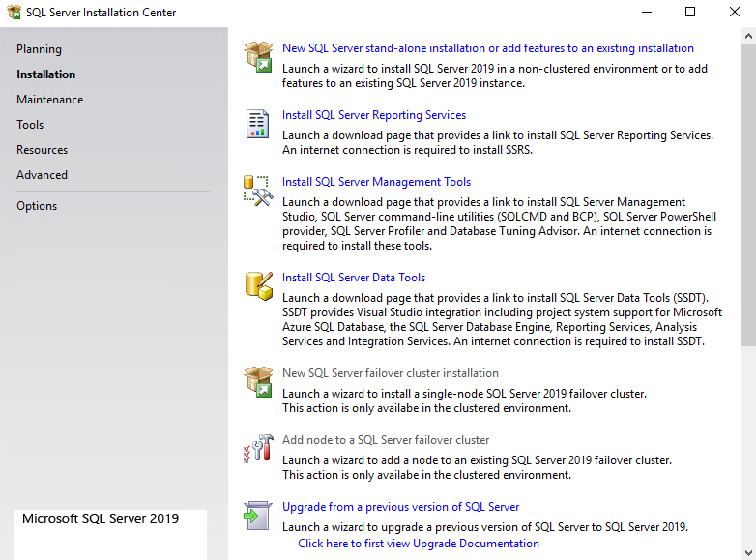
Task: Launch New SQL Server stand-alone installation link
Action: (488, 48)
